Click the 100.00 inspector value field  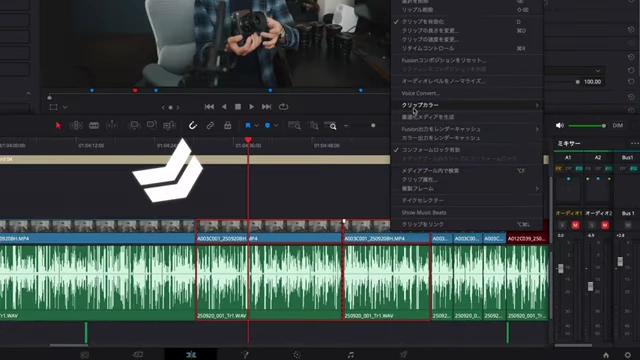592,82
